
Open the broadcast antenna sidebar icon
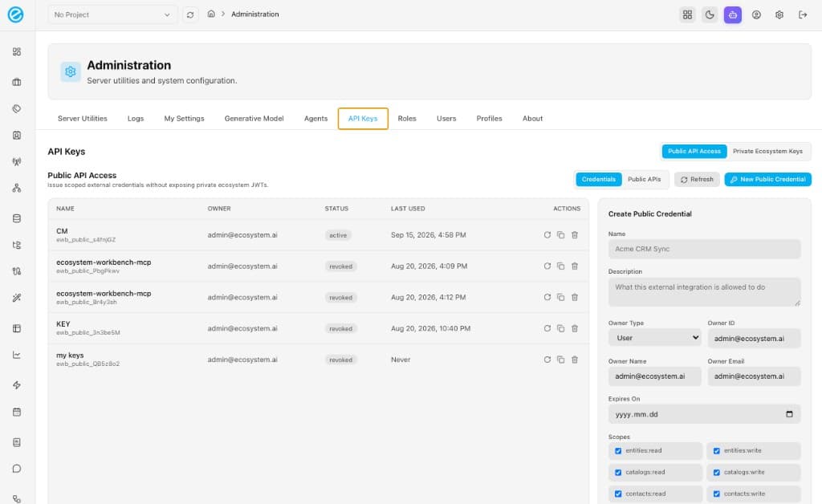[x=17, y=161]
